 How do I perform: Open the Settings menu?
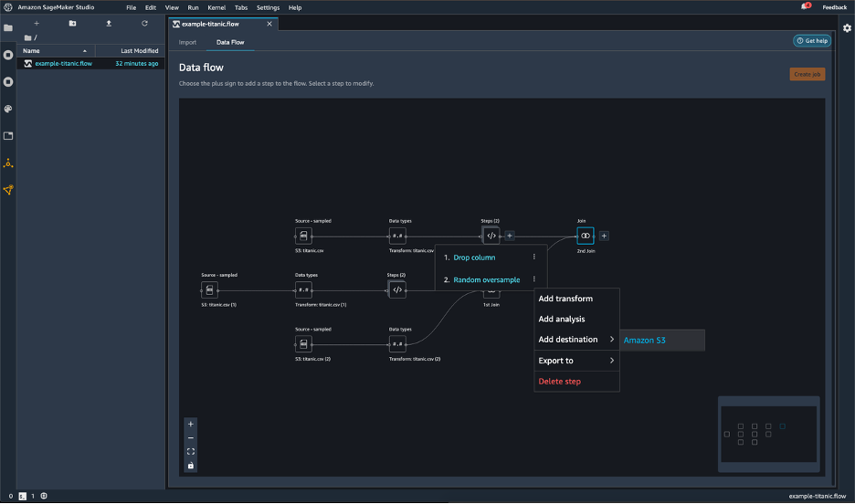click(x=268, y=7)
